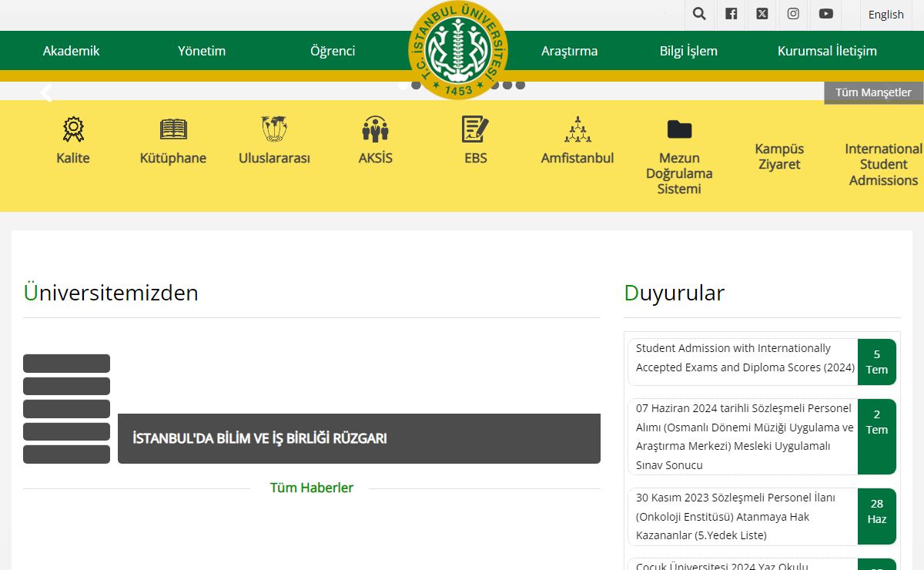The image size is (924, 570).
Task: Open the Bilgi İşlem menu item
Action: pyautogui.click(x=688, y=51)
